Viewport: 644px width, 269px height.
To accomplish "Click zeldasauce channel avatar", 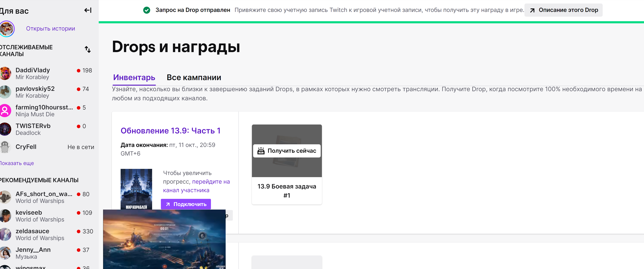I will [x=5, y=234].
